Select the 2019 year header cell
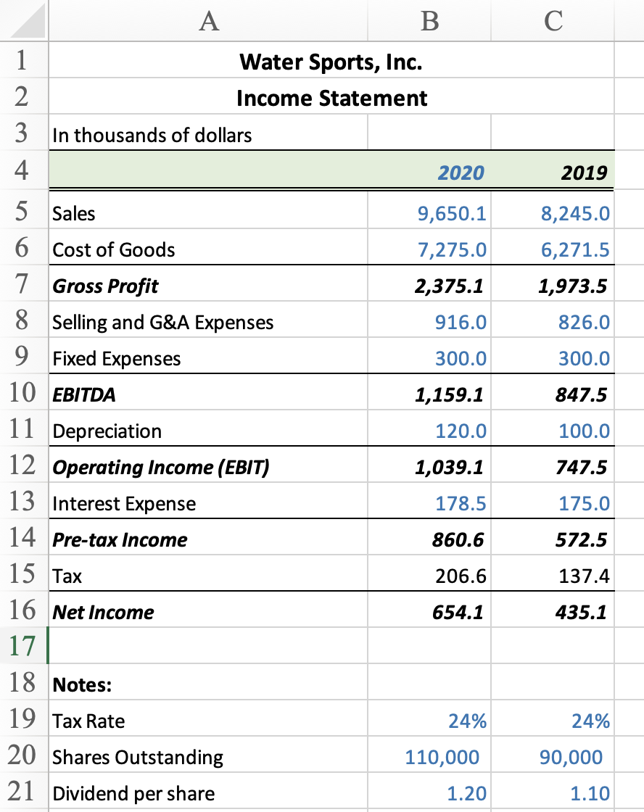This screenshot has width=644, height=812. 553,170
